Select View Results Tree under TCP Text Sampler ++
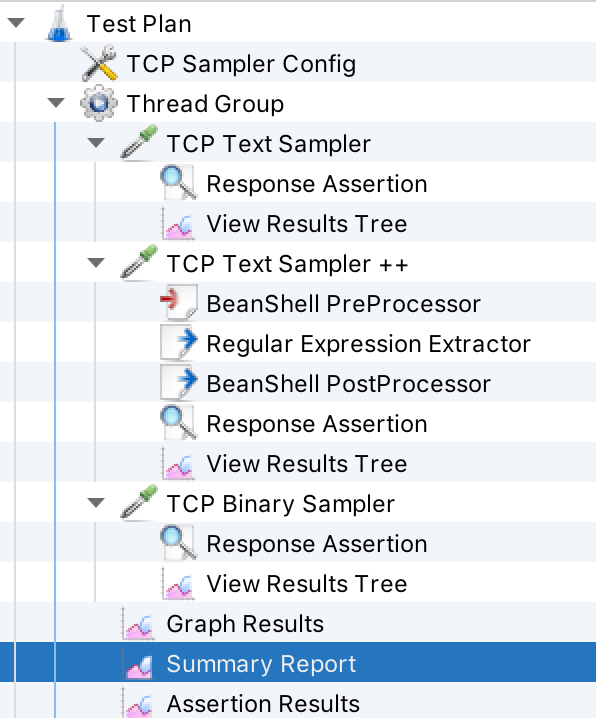The width and height of the screenshot is (596, 718). pyautogui.click(x=307, y=463)
